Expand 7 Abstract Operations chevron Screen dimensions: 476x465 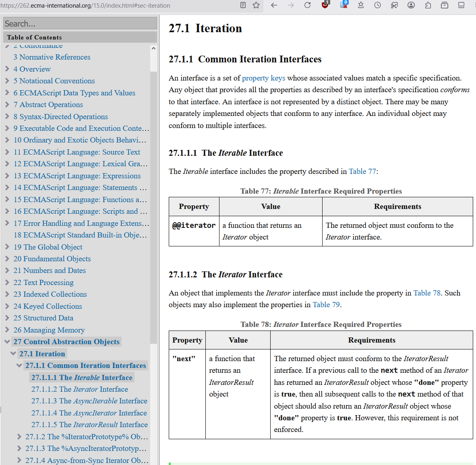tap(7, 104)
